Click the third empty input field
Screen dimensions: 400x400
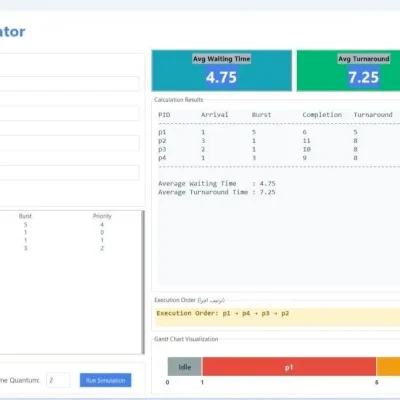(69, 143)
